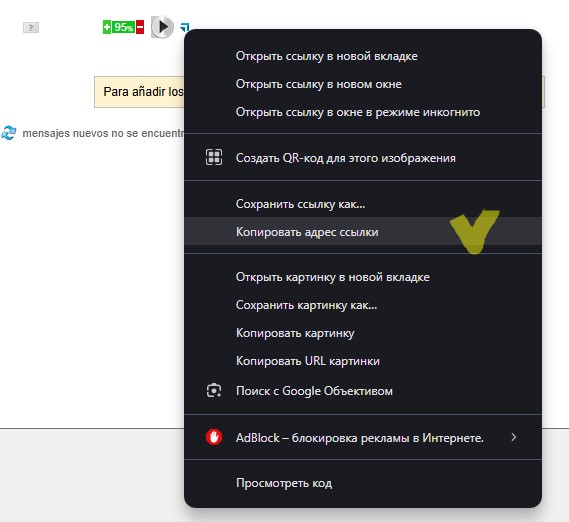Viewport: 569px width, 522px height.
Task: Choose 'Сохранить ссылку как...'
Action: point(363,204)
